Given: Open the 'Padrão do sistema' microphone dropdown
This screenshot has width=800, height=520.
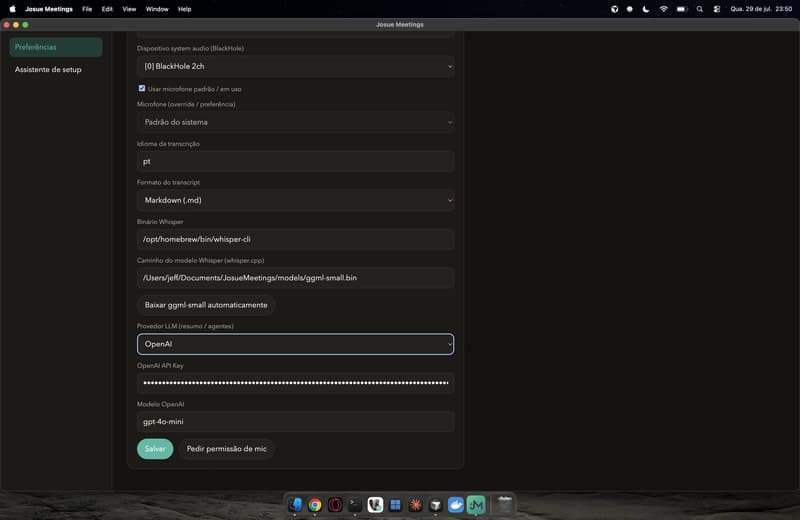Looking at the screenshot, I should (x=295, y=122).
